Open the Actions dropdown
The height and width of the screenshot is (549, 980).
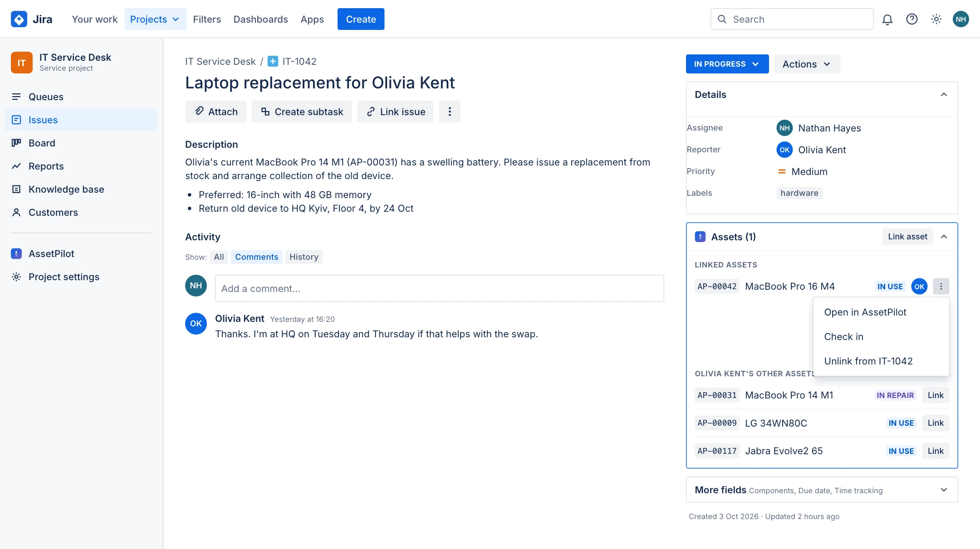pyautogui.click(x=807, y=64)
